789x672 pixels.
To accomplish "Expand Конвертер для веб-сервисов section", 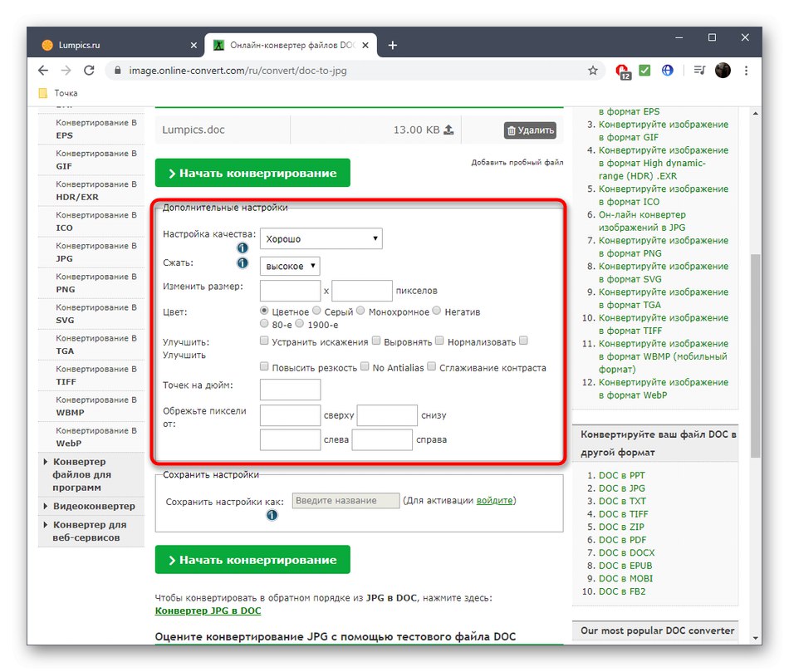I will click(91, 531).
